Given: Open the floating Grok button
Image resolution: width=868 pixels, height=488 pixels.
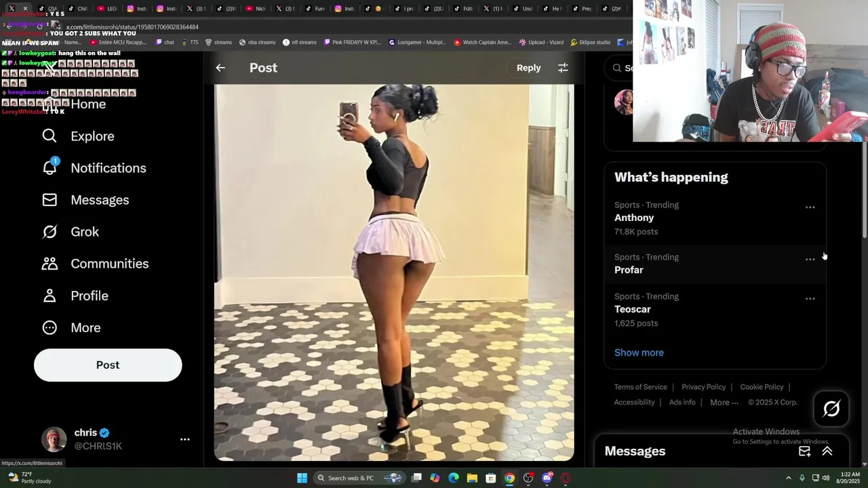Looking at the screenshot, I should coord(831,409).
